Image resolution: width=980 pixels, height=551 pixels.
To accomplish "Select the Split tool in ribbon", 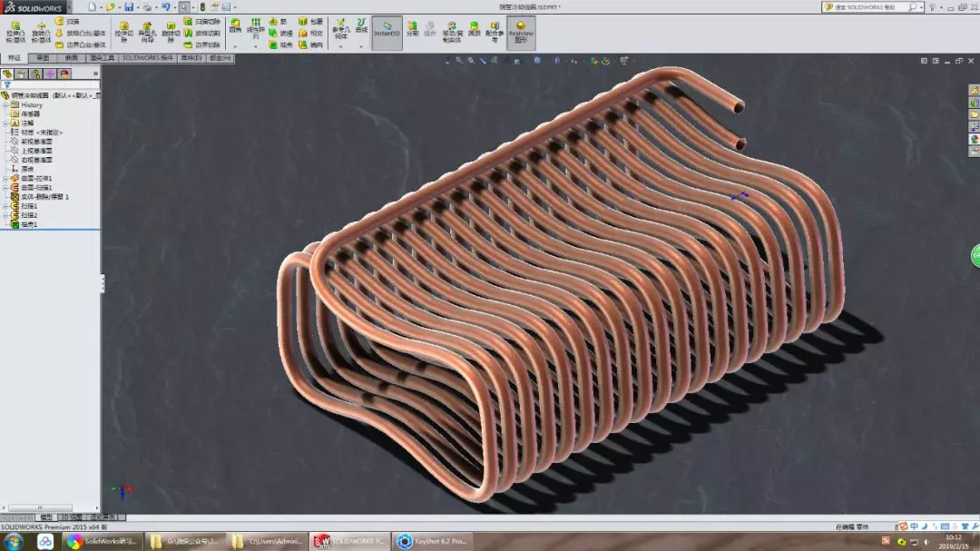I will coord(413,29).
